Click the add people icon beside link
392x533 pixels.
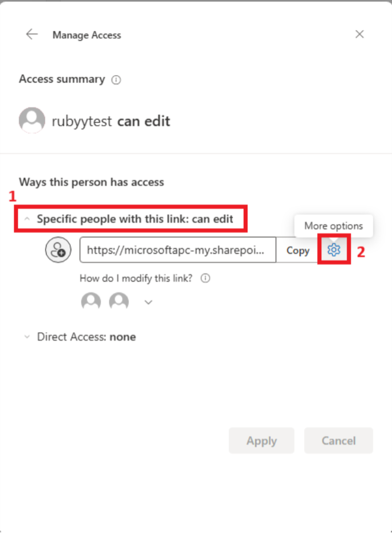pyautogui.click(x=58, y=250)
